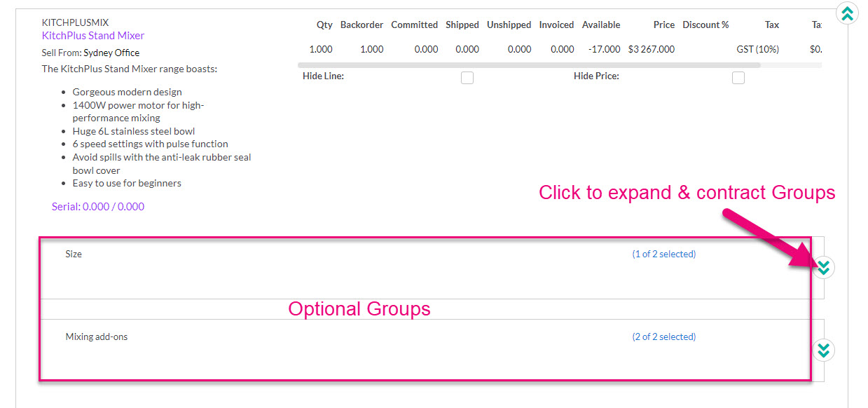
Task: Click the Committed value 0.000
Action: pyautogui.click(x=426, y=49)
